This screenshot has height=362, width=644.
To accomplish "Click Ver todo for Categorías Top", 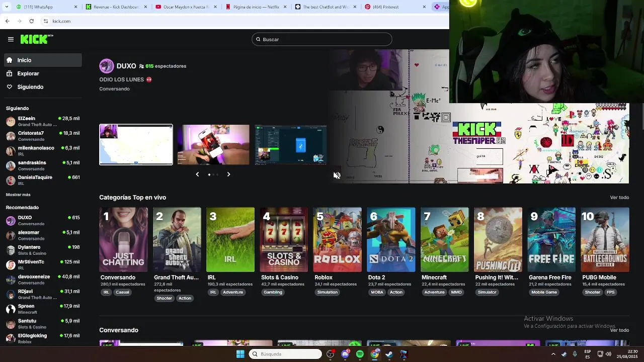I will (619, 198).
